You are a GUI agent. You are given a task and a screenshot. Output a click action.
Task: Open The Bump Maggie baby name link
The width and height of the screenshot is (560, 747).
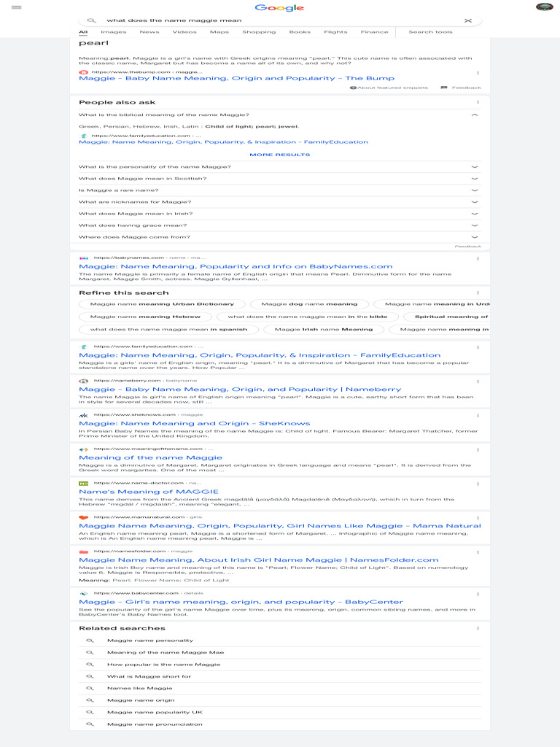click(237, 78)
